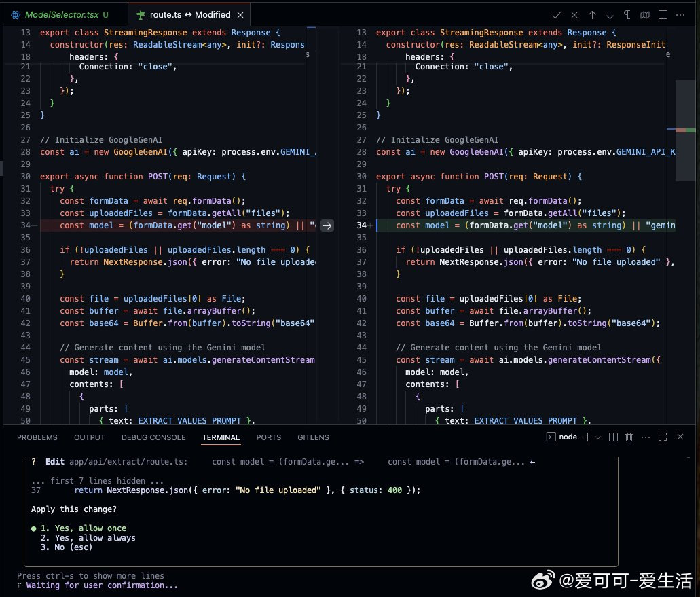700x597 pixels.
Task: Open terminal panel more actions ellipsis
Action: (646, 437)
